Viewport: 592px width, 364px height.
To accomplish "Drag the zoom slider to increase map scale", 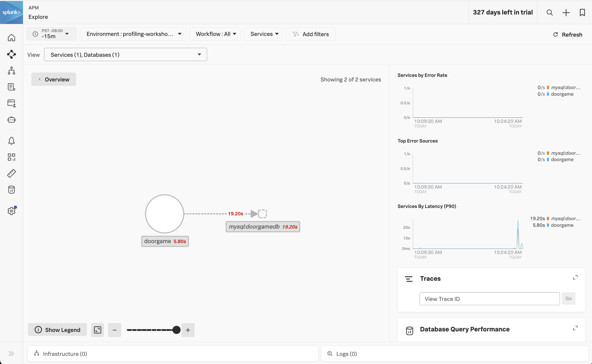I will pos(177,330).
